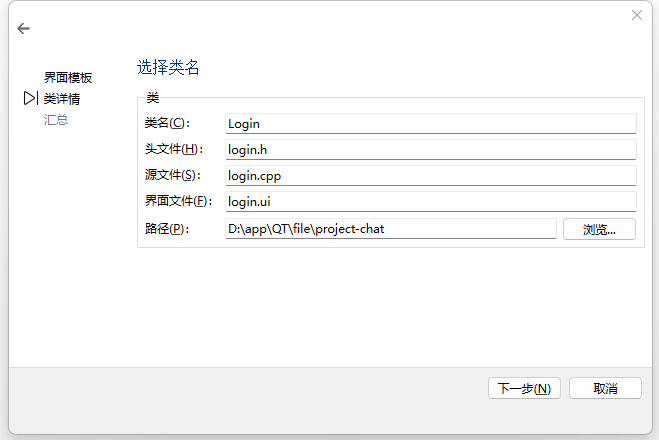659x440 pixels.
Task: Open the file browser via 浏览... button
Action: coord(599,229)
